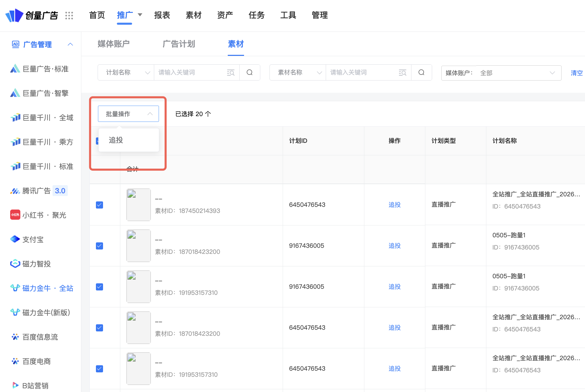The width and height of the screenshot is (585, 392).
Task: Open 百度电商 platform
Action: point(31,362)
